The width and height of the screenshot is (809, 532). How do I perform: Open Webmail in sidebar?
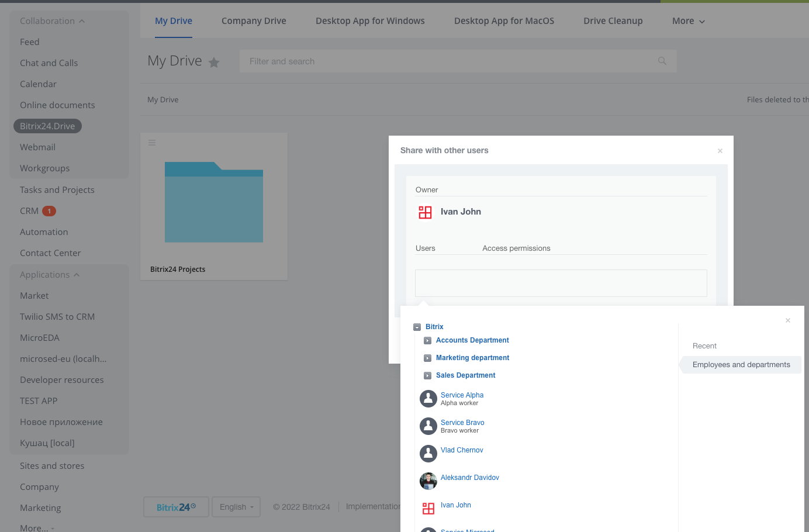pyautogui.click(x=37, y=147)
